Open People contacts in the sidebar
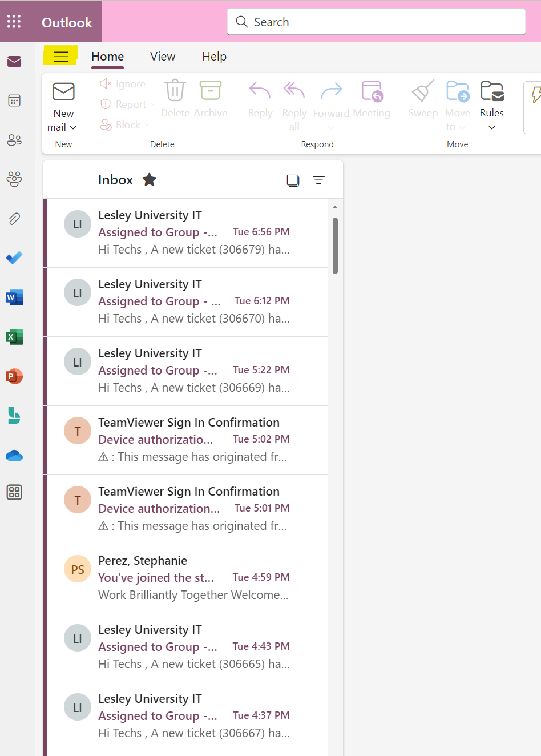This screenshot has height=756, width=541. tap(14, 140)
